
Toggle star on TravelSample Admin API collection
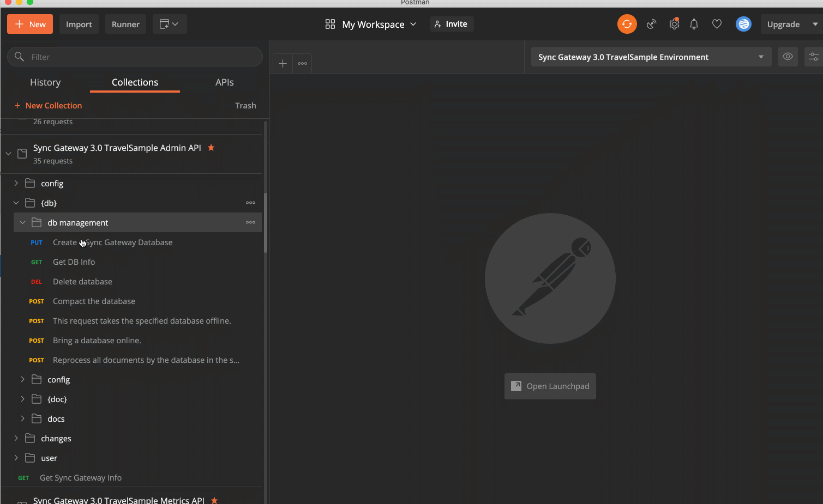[x=211, y=148]
